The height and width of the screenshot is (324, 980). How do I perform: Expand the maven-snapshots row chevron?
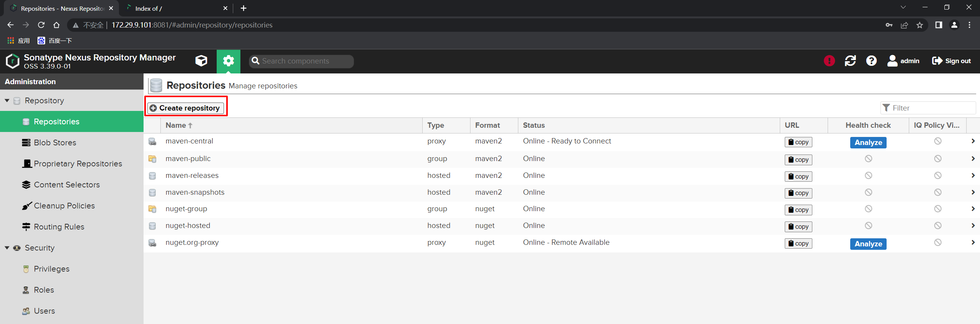[973, 192]
